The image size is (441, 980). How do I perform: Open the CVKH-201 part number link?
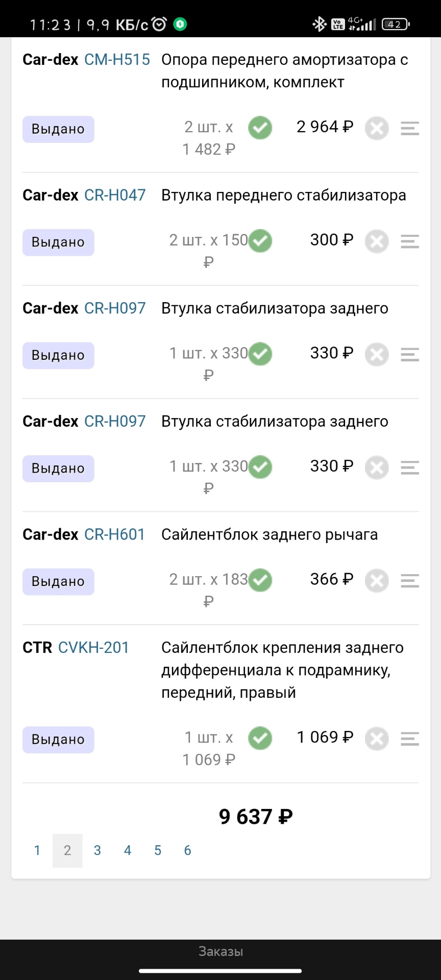[94, 647]
